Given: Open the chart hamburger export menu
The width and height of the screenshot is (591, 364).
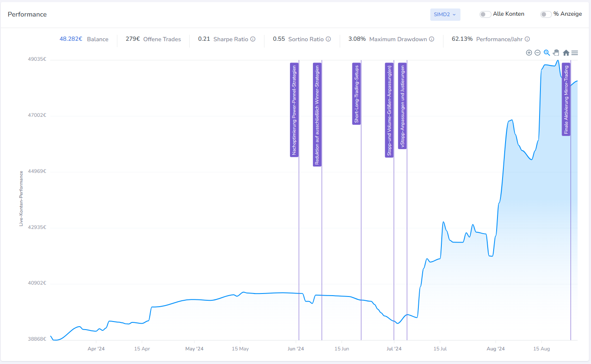Looking at the screenshot, I should (x=575, y=53).
